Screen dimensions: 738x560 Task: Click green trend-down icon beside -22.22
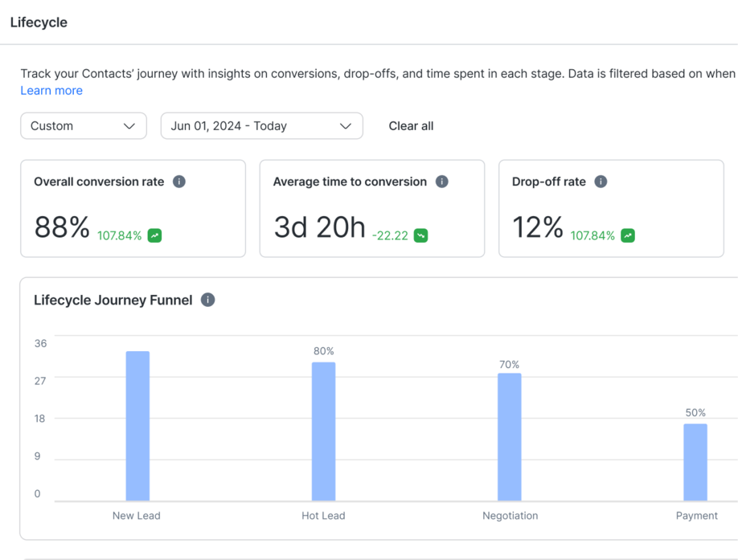pyautogui.click(x=420, y=235)
